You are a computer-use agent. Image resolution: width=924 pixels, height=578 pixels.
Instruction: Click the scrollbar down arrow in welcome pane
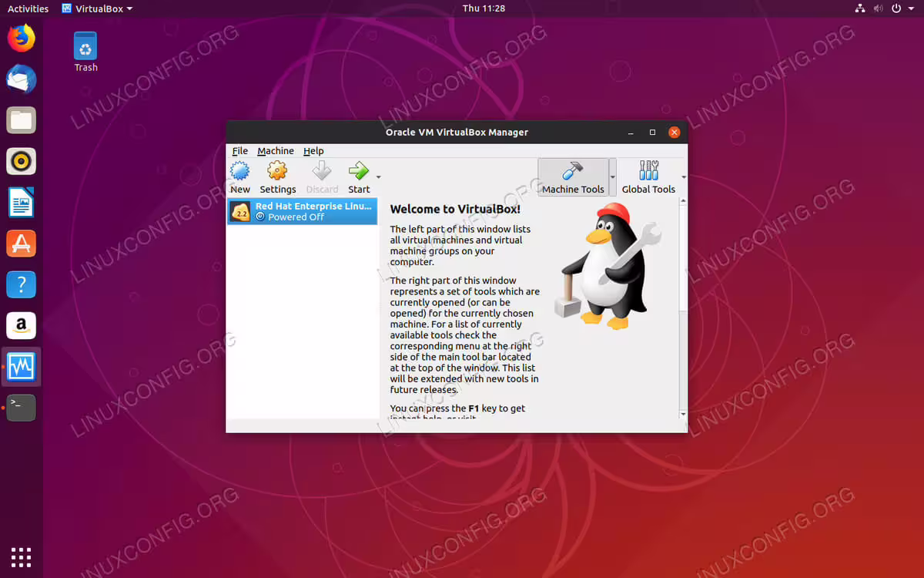pos(682,415)
